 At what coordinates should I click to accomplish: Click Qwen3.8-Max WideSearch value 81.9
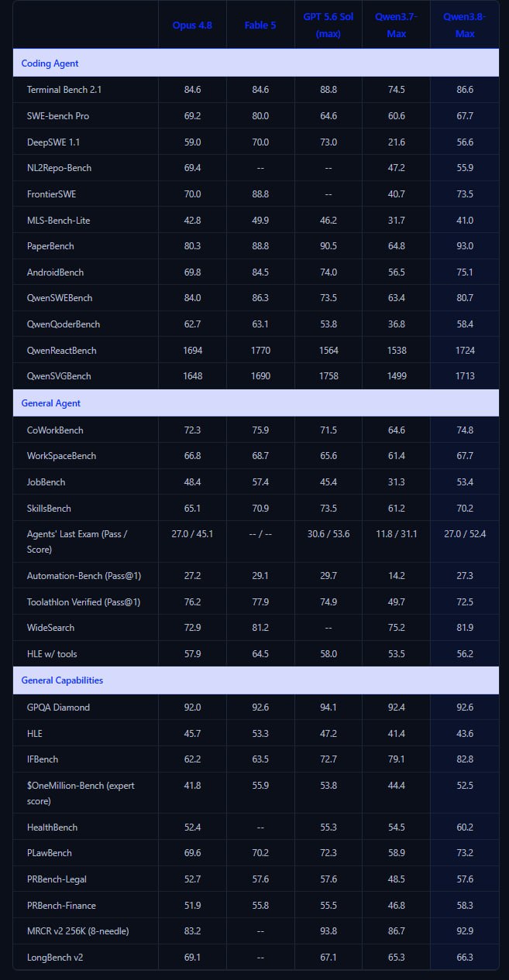click(465, 628)
